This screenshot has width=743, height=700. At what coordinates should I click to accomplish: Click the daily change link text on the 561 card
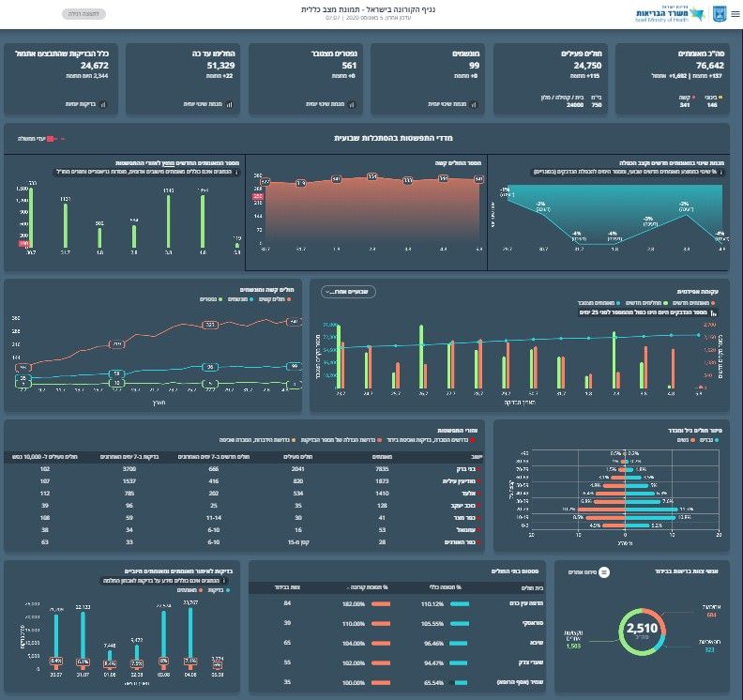click(x=325, y=104)
